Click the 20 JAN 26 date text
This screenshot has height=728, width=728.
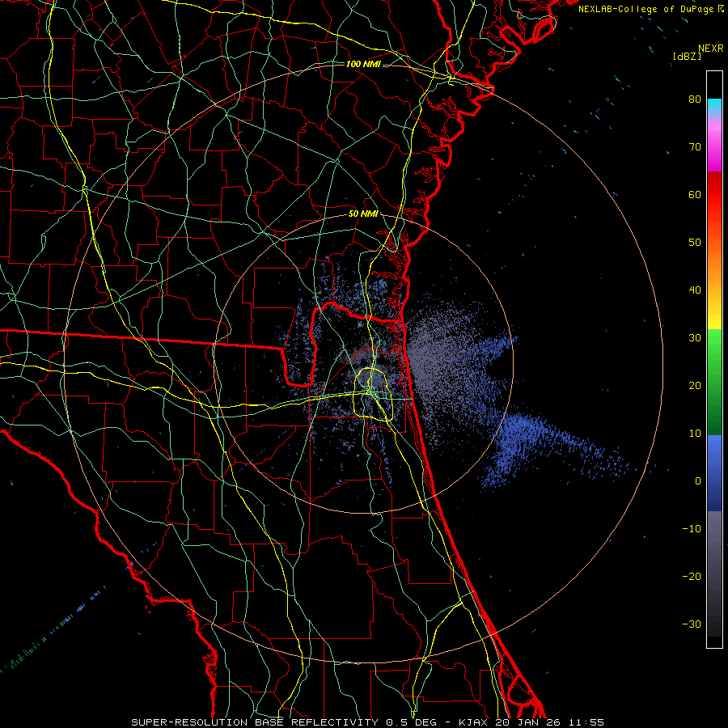click(530, 722)
